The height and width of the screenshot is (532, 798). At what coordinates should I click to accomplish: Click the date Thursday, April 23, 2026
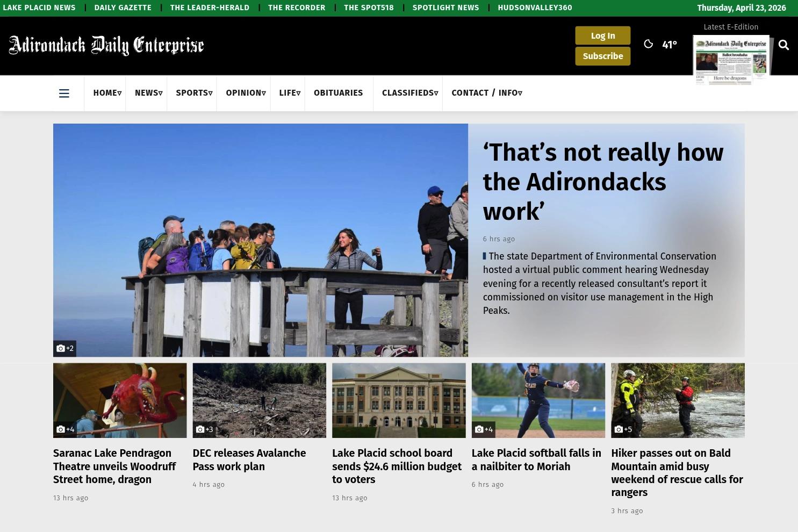742,8
